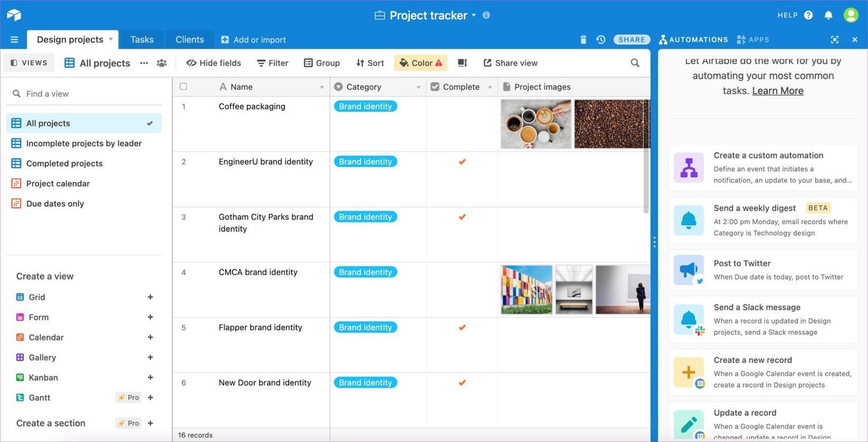Click Post to Twitter megaphone icon
The width and height of the screenshot is (868, 442).
[689, 270]
